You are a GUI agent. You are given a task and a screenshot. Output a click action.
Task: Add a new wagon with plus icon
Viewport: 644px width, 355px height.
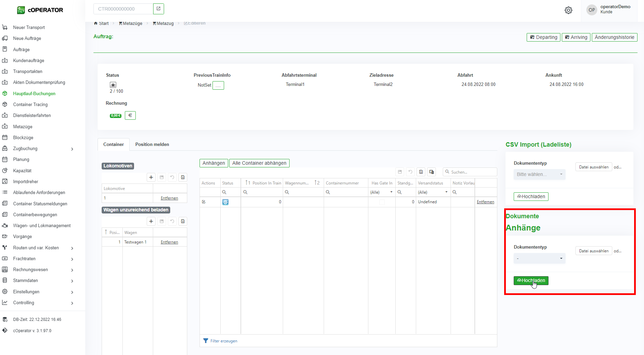tap(151, 221)
